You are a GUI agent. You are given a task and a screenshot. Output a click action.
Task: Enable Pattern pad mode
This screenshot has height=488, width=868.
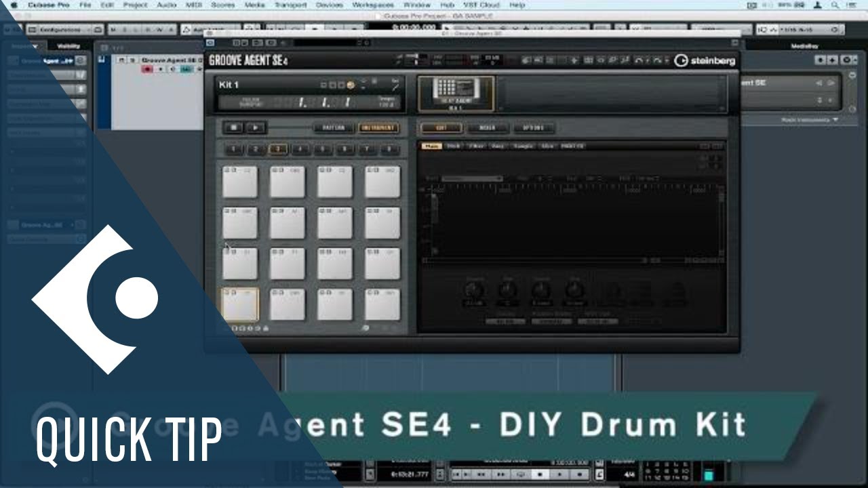pyautogui.click(x=334, y=127)
